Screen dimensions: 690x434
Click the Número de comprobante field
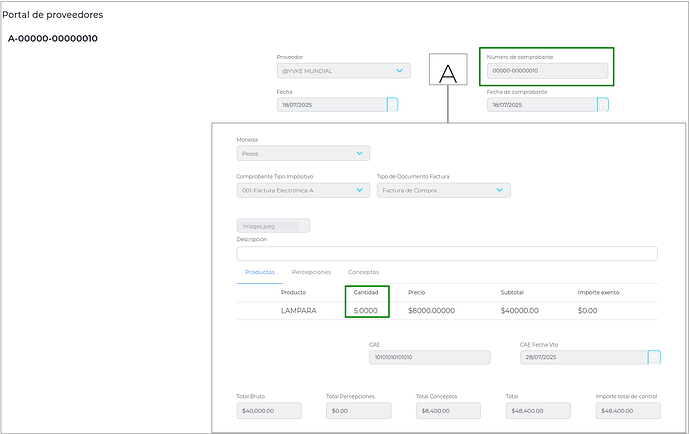coord(547,71)
